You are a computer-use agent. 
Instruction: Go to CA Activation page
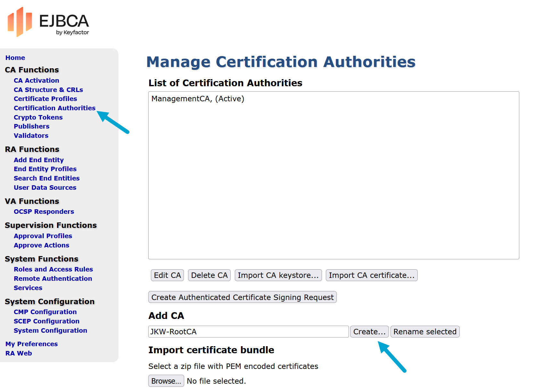pos(36,80)
